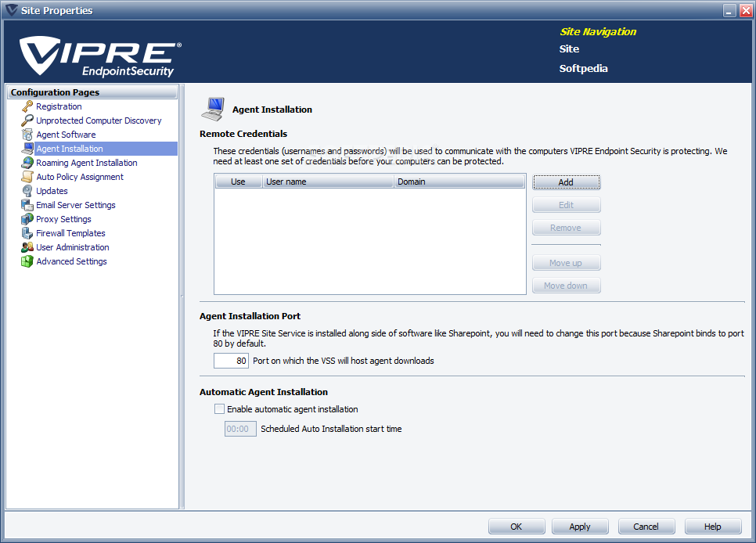
Task: Go to Roaming Agent Installation page
Action: 87,163
